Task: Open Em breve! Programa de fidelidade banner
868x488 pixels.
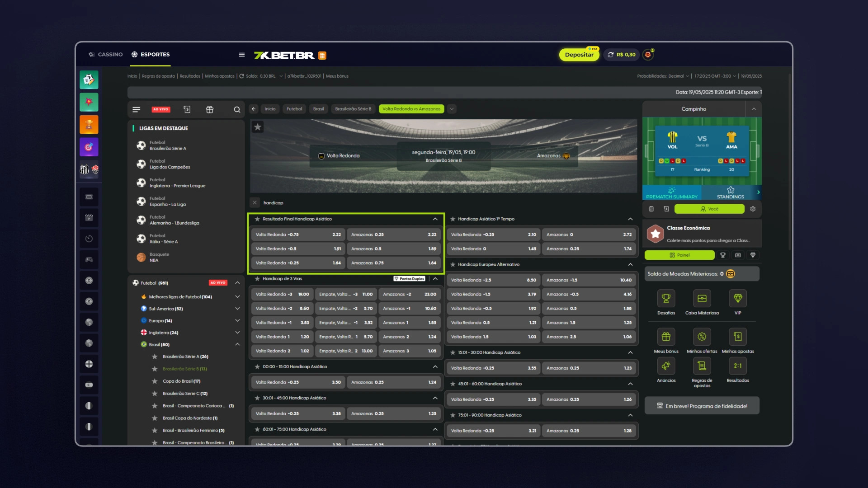Action: pos(702,406)
